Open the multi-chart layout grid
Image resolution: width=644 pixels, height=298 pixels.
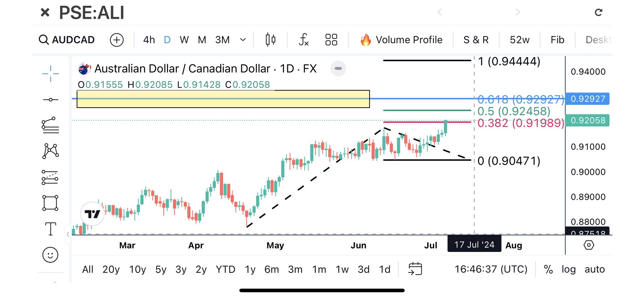click(331, 39)
